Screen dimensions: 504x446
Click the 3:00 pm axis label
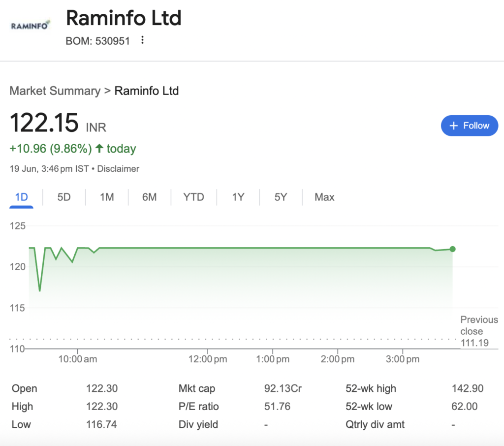403,359
